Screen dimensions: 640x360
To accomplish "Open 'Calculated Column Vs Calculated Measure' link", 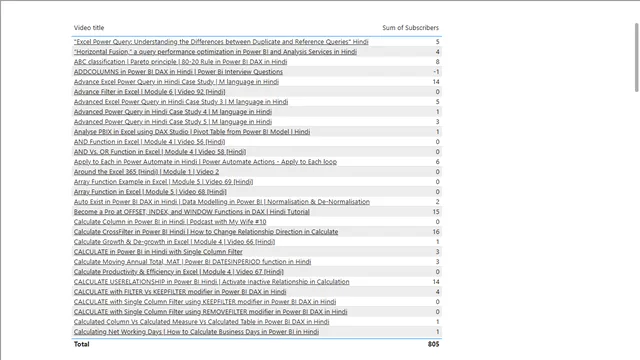I will (201, 322).
